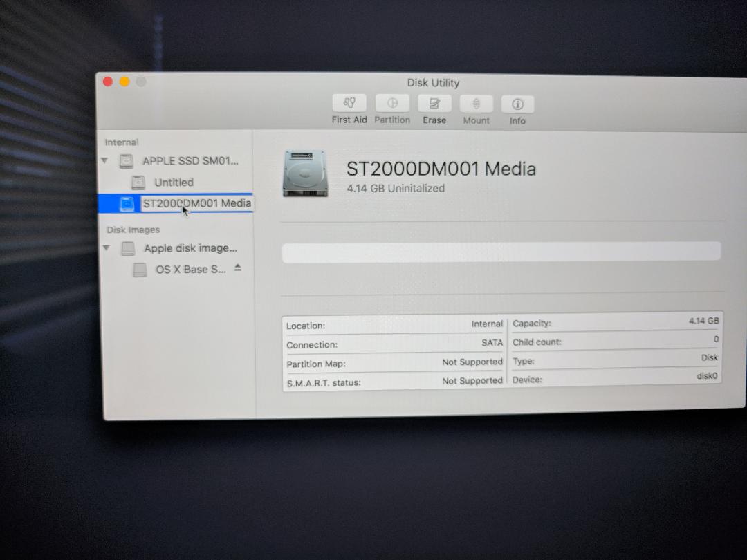Click the Device value disk0
The image size is (747, 560).
(x=707, y=376)
